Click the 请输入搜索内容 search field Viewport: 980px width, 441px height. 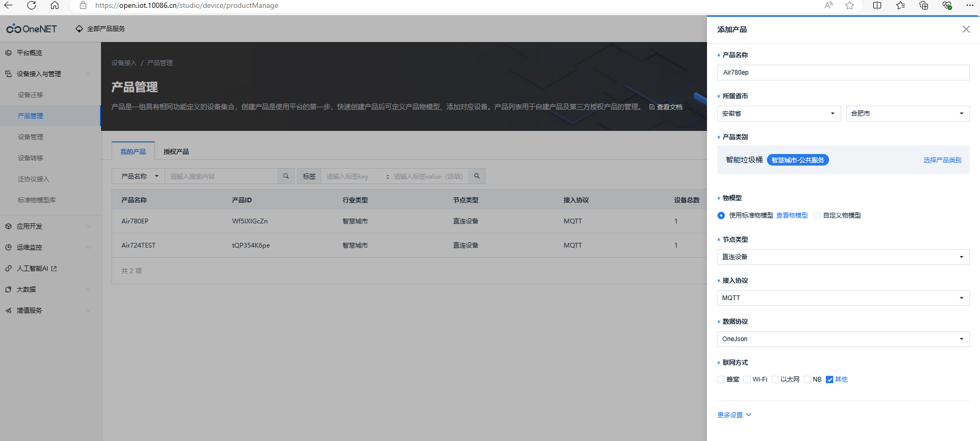221,176
